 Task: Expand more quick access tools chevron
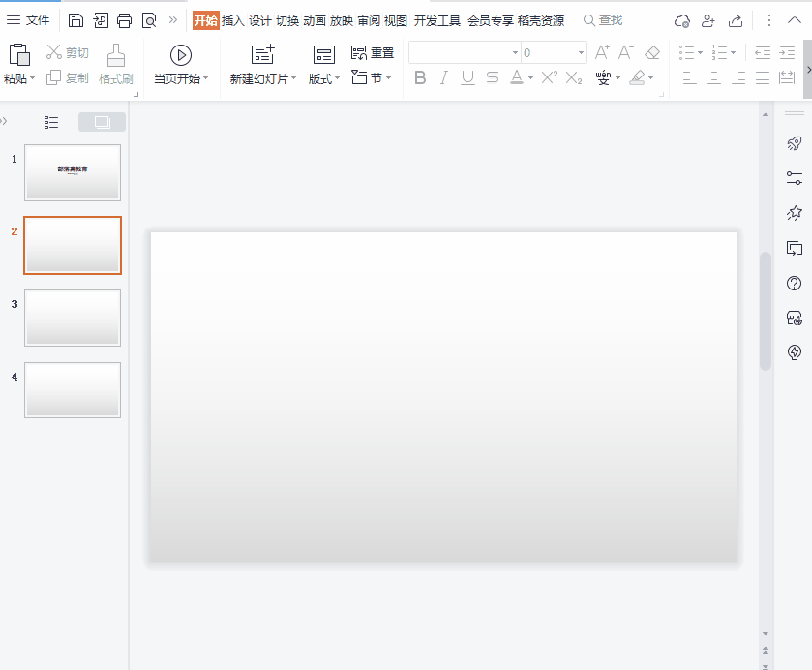point(173,20)
